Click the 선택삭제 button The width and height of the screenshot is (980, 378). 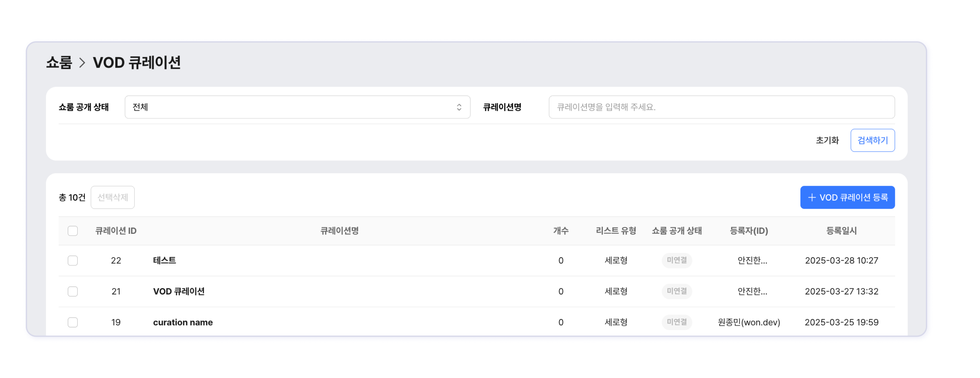tap(113, 197)
